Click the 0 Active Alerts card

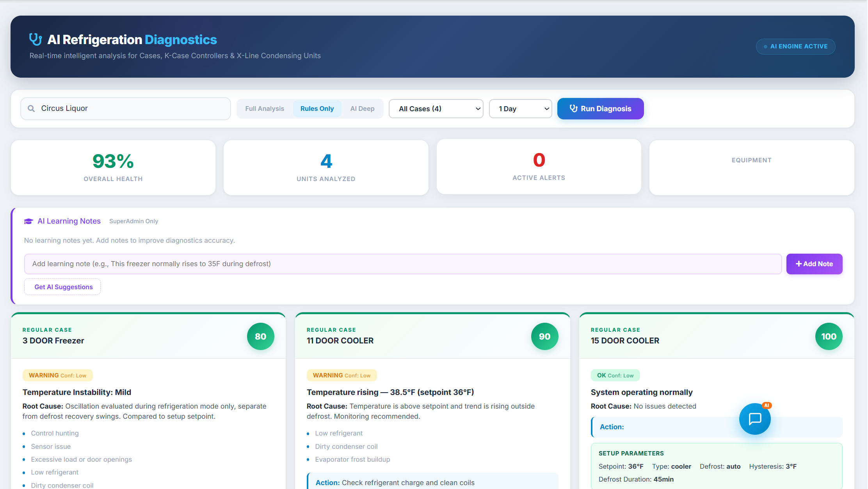click(539, 167)
